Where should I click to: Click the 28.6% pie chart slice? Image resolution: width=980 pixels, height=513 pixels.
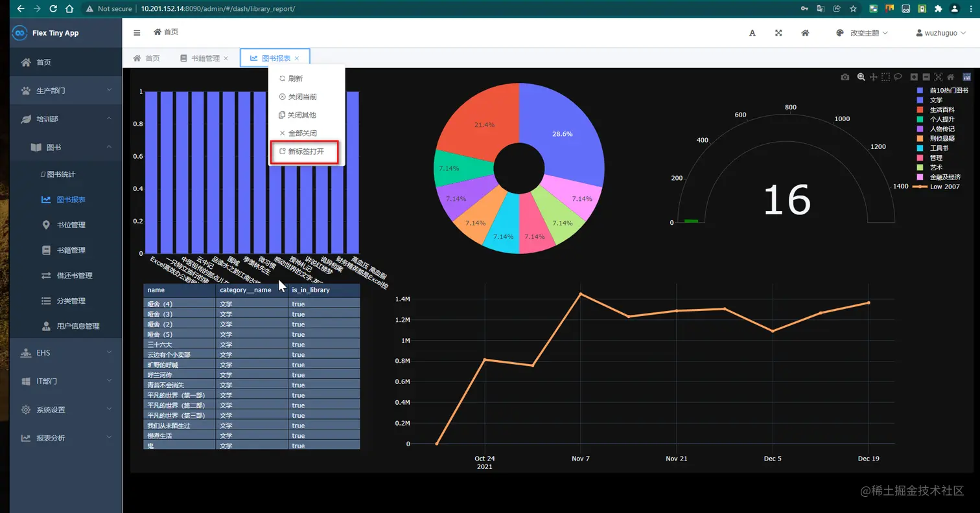(x=563, y=133)
